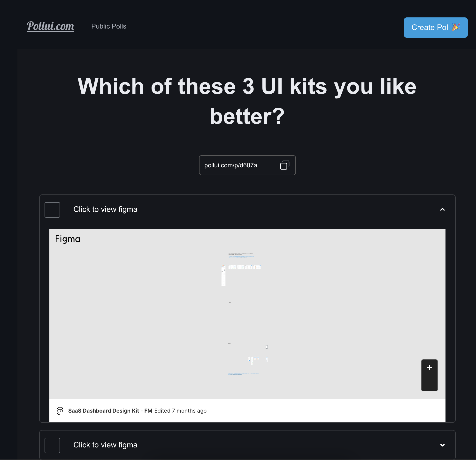Open the Public Polls page
This screenshot has height=460, width=476.
click(x=109, y=26)
